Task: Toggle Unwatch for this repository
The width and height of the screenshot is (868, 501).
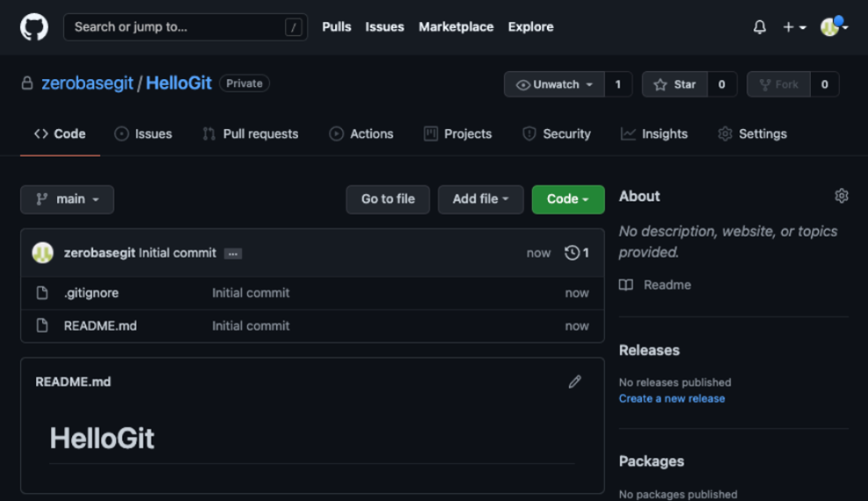Action: pos(554,84)
